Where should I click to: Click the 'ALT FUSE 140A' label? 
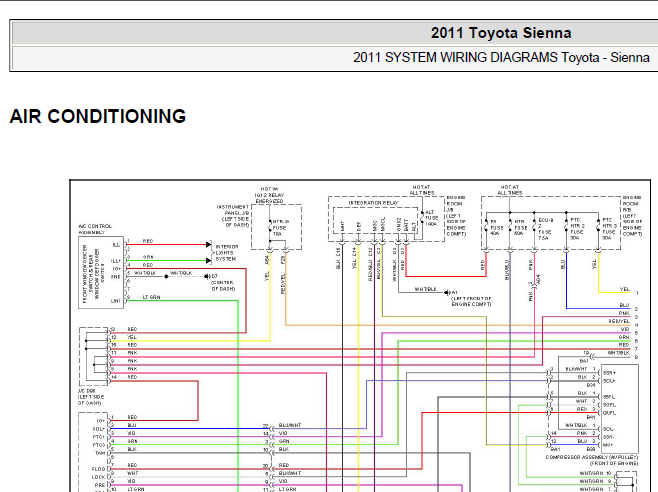click(x=432, y=218)
